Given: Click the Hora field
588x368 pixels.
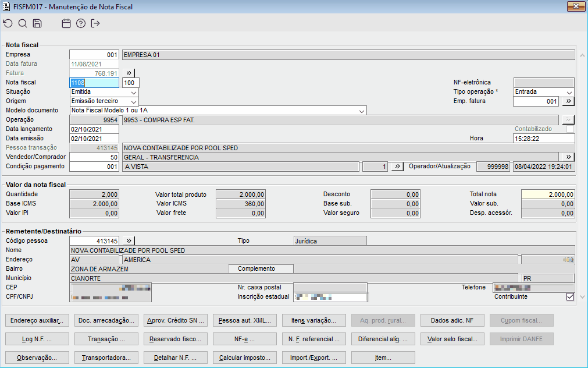Looking at the screenshot, I should [544, 139].
